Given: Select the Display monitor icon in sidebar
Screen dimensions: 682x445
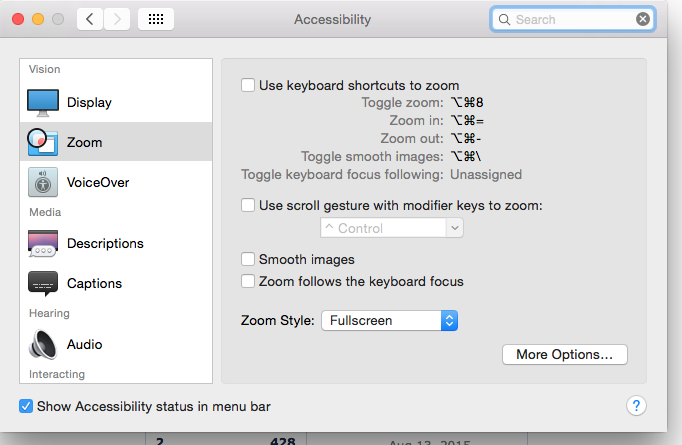Looking at the screenshot, I should [x=43, y=103].
